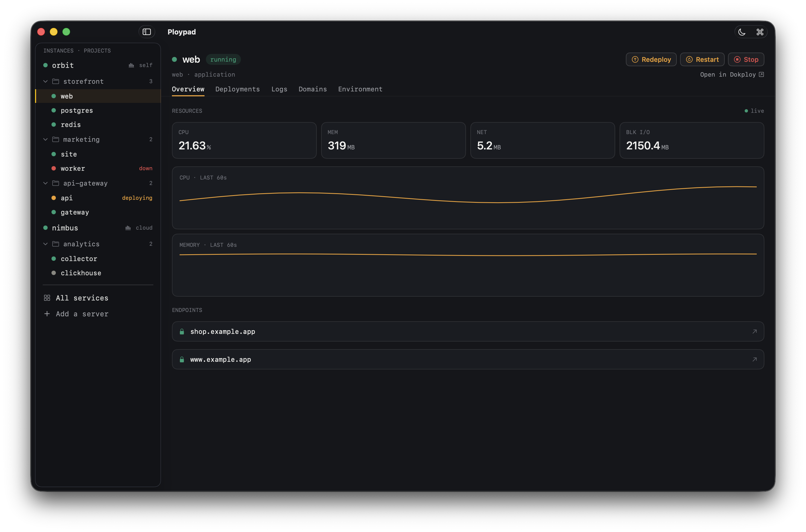Image resolution: width=806 pixels, height=532 pixels.
Task: Click the BLK I/O 2150.4 MB card
Action: [692, 140]
